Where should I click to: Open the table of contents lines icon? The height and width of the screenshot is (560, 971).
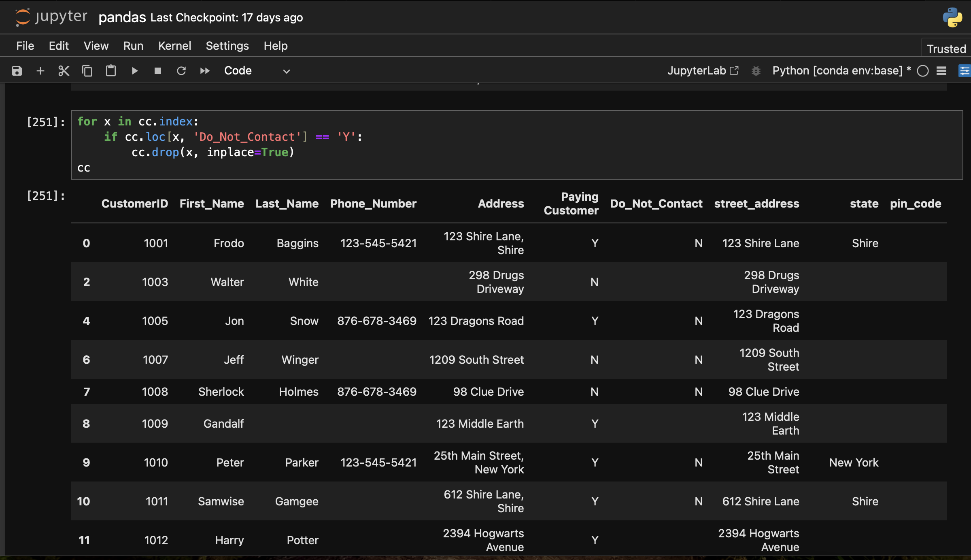coord(941,71)
